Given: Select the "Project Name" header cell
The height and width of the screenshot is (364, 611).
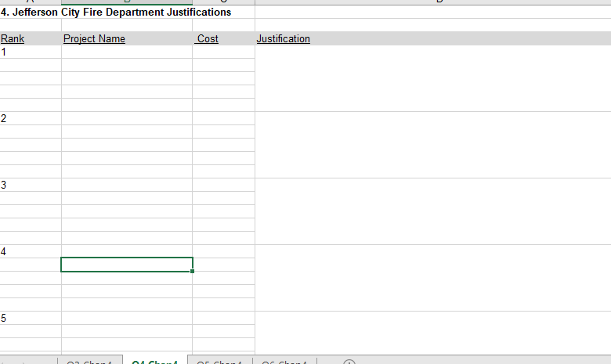Looking at the screenshot, I should pos(127,38).
